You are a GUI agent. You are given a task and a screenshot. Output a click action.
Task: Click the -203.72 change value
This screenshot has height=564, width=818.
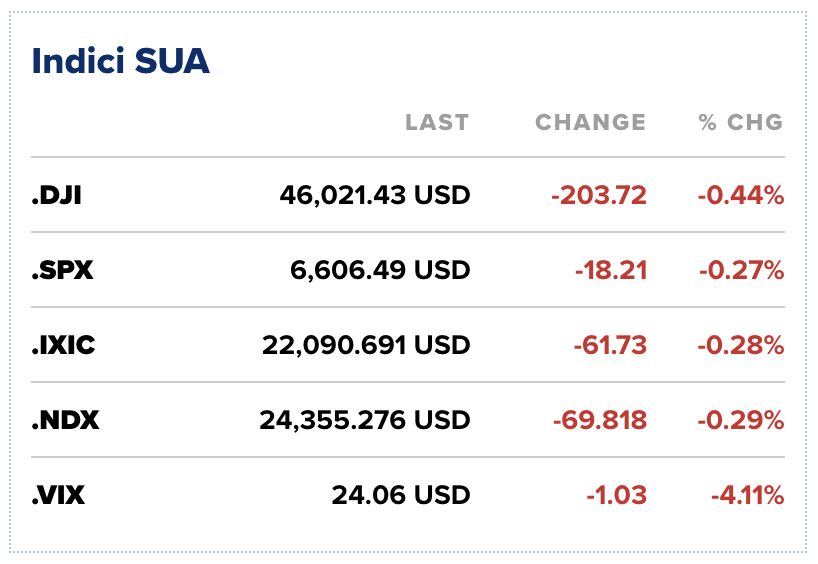coord(599,195)
